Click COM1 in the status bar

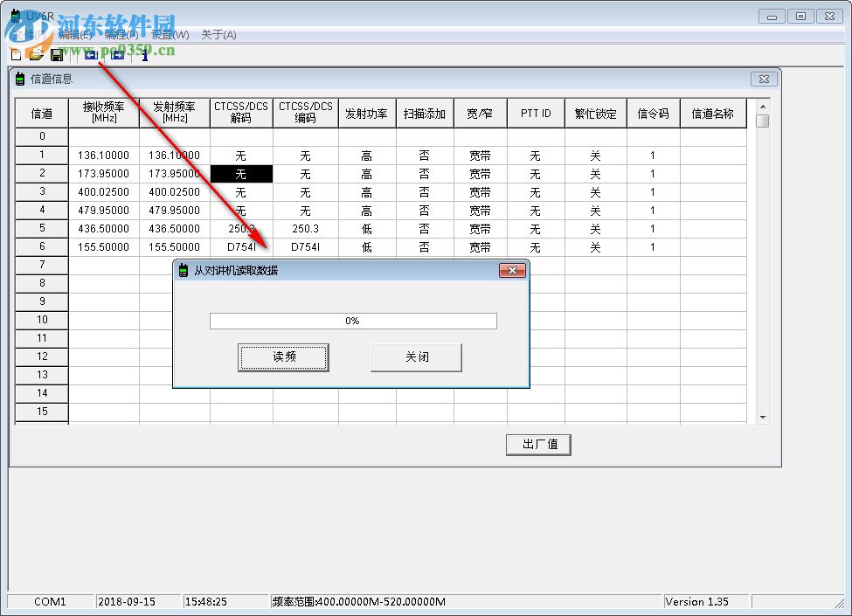tap(50, 601)
